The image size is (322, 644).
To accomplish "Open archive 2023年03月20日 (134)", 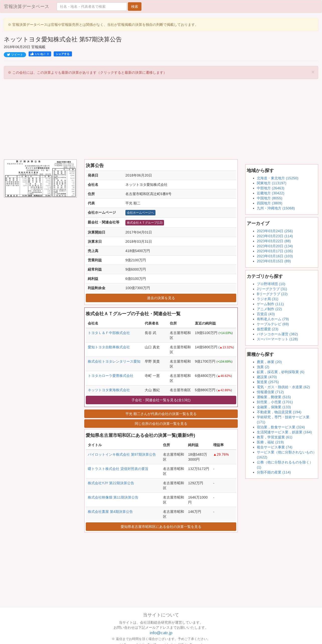I will [275, 246].
